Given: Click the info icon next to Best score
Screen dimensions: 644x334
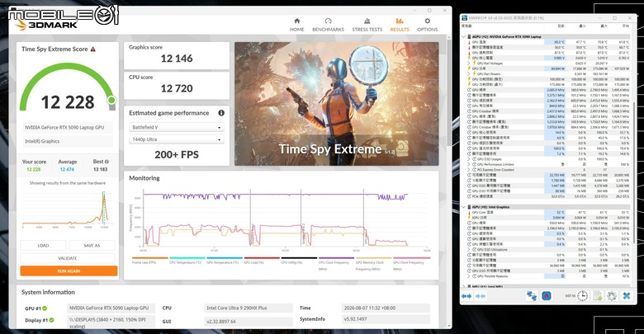Looking at the screenshot, I should 107,162.
